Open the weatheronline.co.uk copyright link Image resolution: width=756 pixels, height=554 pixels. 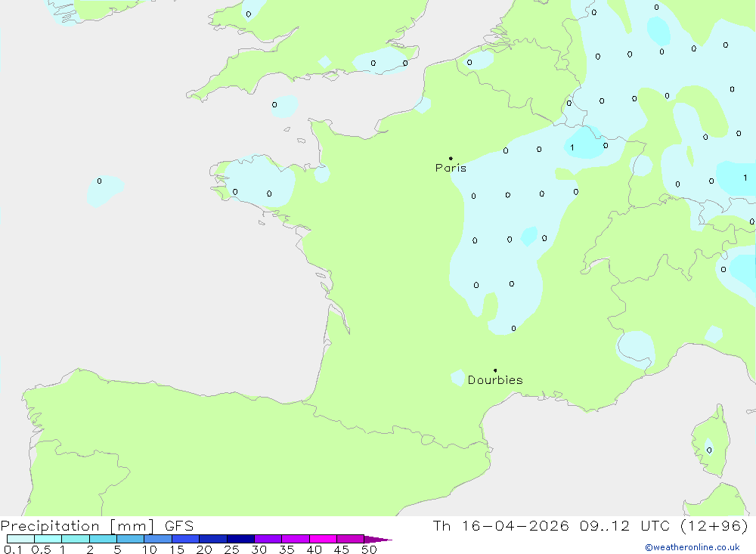[x=692, y=547]
